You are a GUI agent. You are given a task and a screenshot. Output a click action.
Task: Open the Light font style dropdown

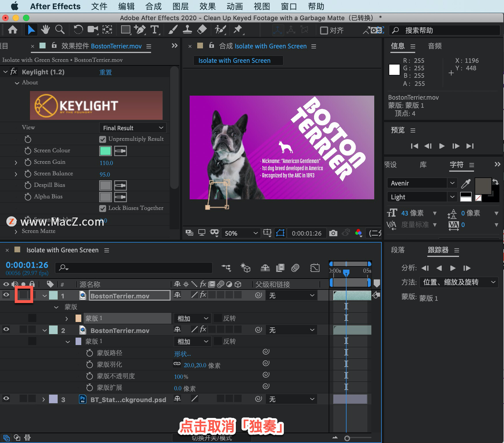pyautogui.click(x=422, y=197)
